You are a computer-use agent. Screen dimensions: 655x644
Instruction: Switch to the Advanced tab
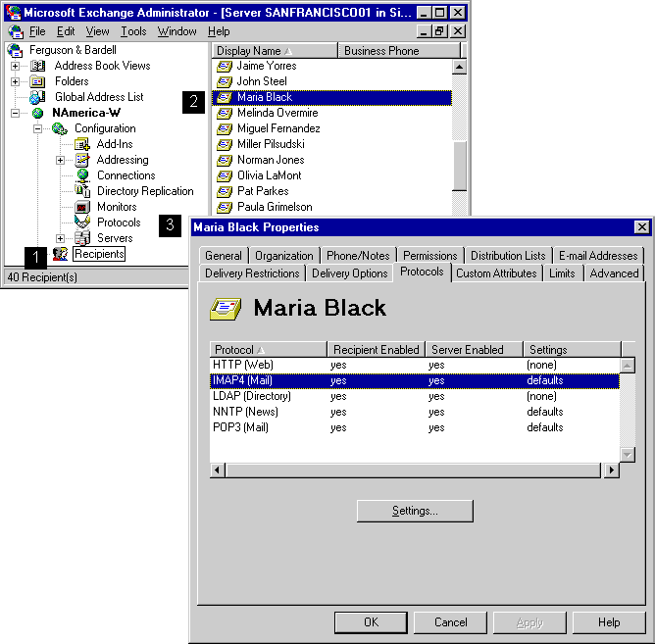coord(614,273)
